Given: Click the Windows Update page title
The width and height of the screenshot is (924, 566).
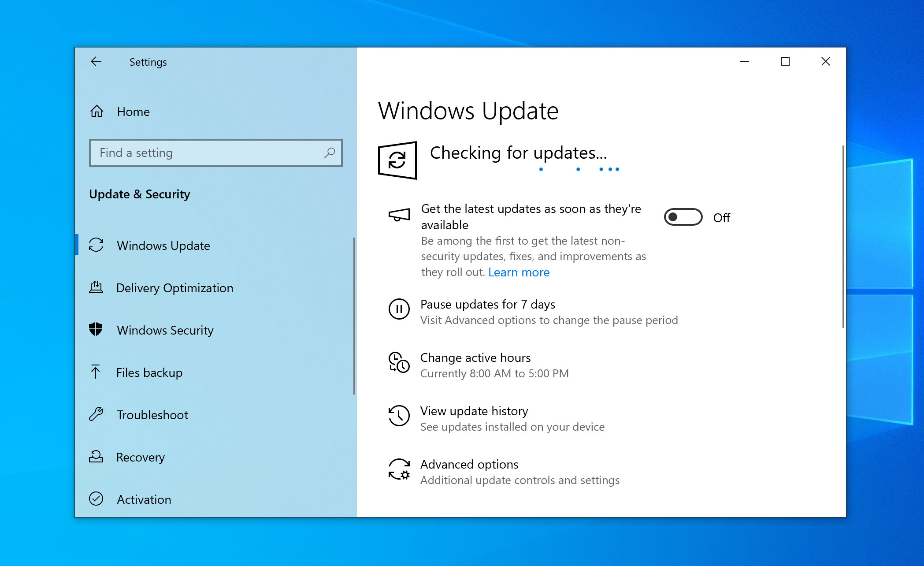Looking at the screenshot, I should click(468, 110).
